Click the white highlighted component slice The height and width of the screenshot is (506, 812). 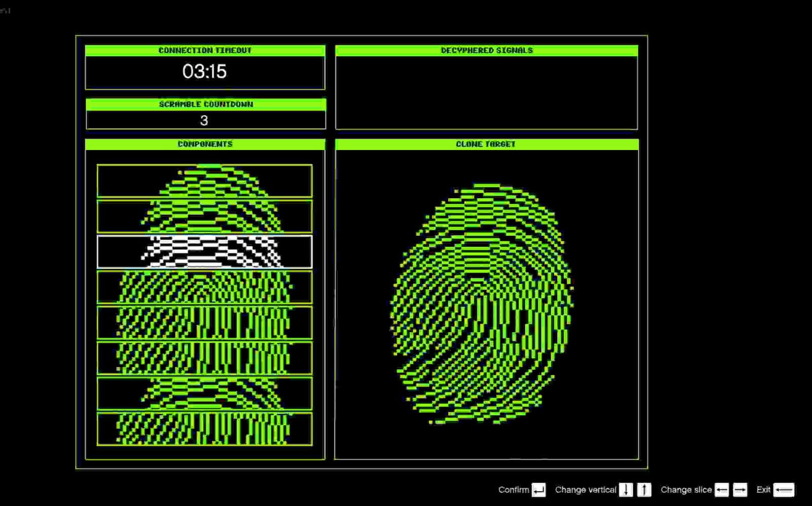(205, 251)
